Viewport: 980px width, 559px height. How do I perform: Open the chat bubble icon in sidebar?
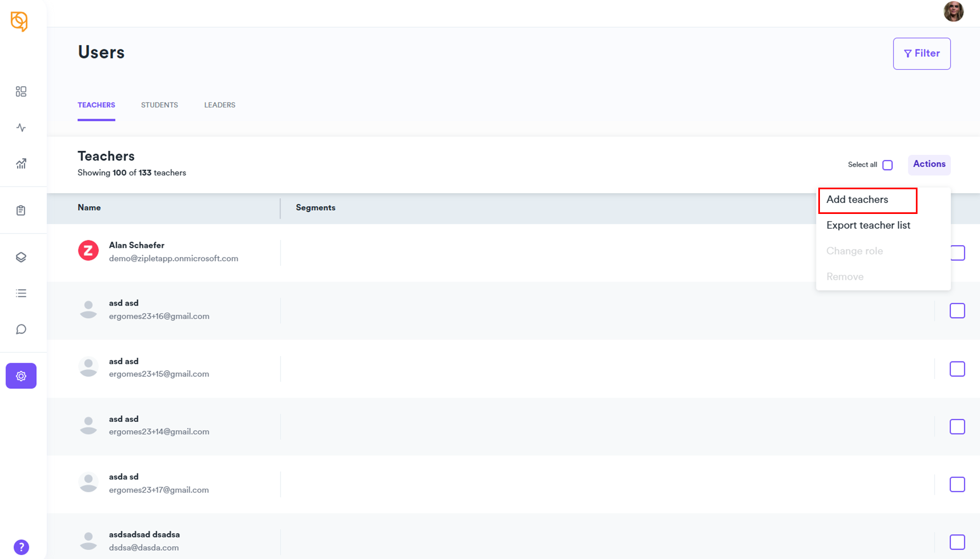pos(21,329)
